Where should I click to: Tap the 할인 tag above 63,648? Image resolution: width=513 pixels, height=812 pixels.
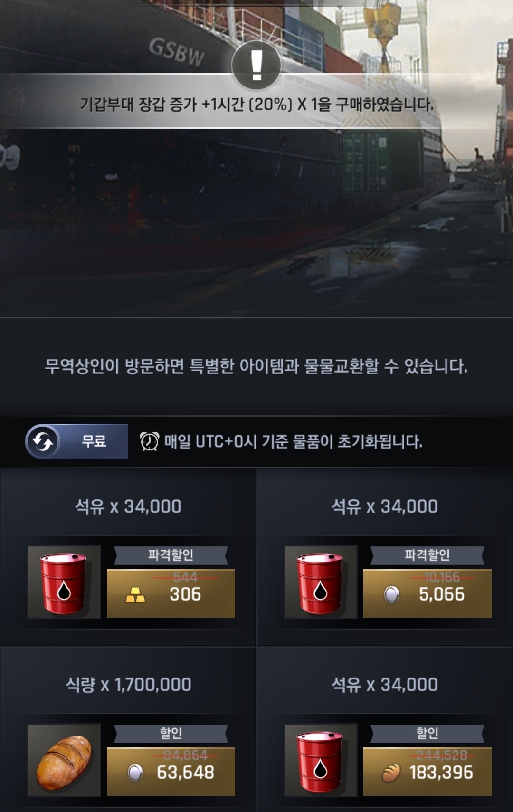click(x=171, y=733)
